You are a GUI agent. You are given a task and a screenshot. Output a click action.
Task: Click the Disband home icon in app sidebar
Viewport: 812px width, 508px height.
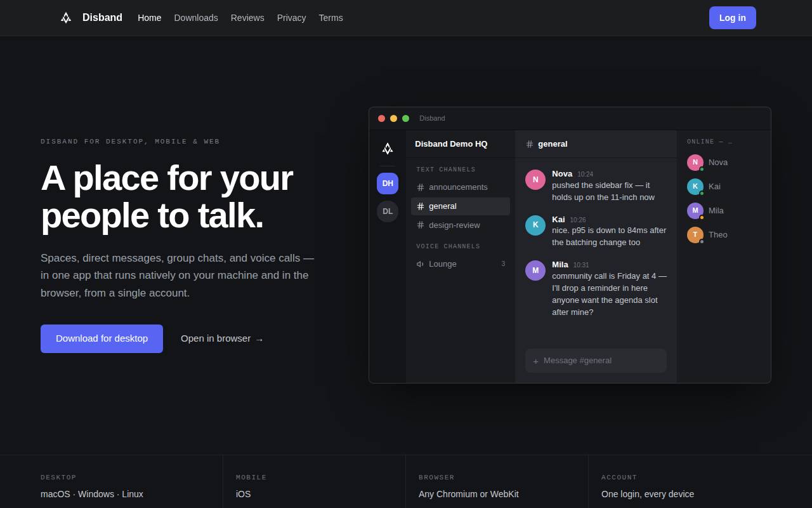388,149
